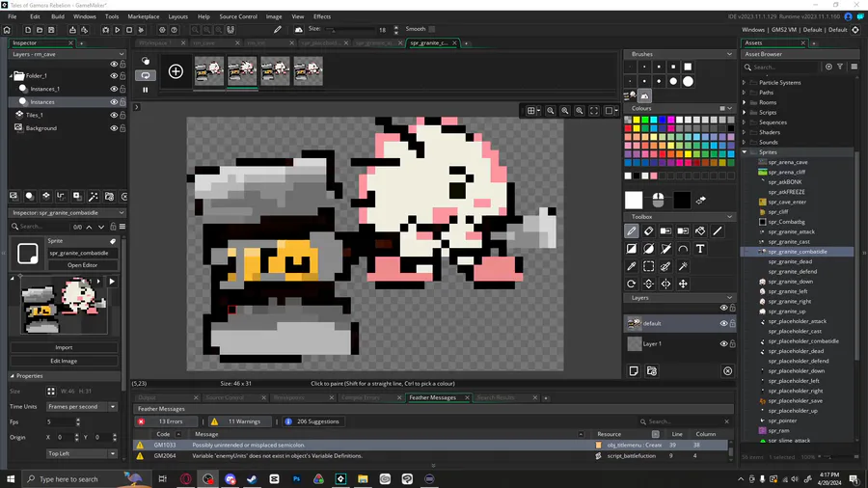Open the Marketplace menu
The image size is (868, 488).
(144, 16)
